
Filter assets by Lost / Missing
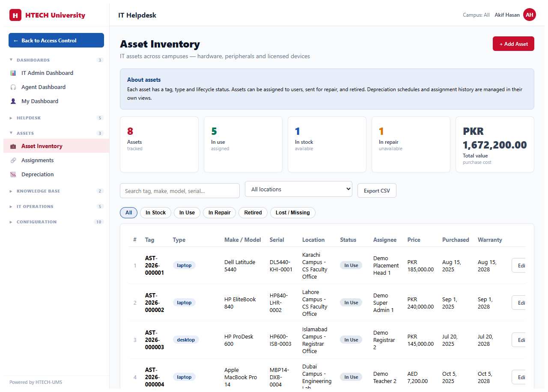click(293, 213)
